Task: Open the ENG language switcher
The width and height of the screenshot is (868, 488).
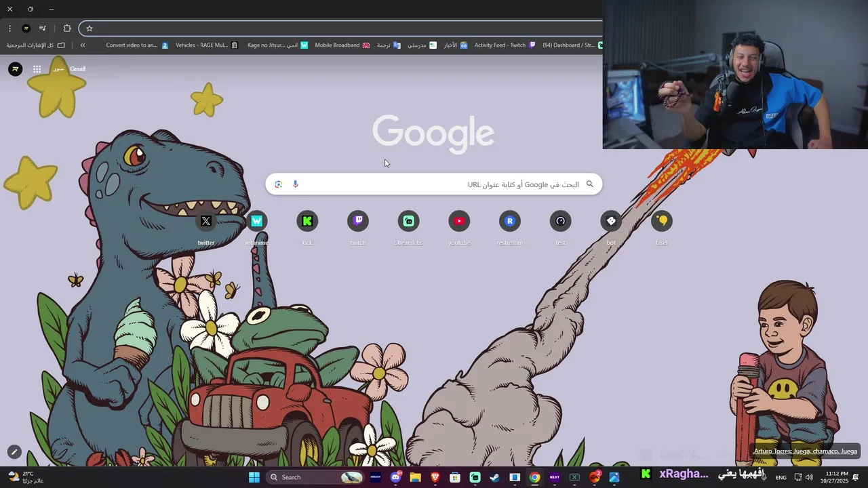Action: [x=781, y=478]
